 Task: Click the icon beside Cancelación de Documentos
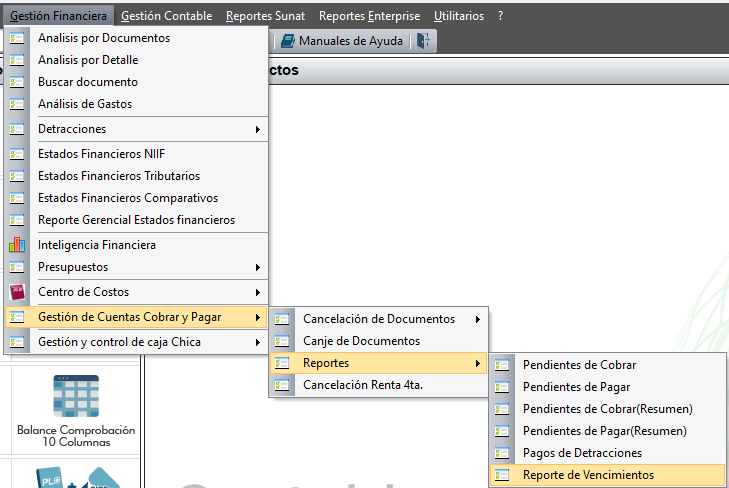click(x=282, y=319)
